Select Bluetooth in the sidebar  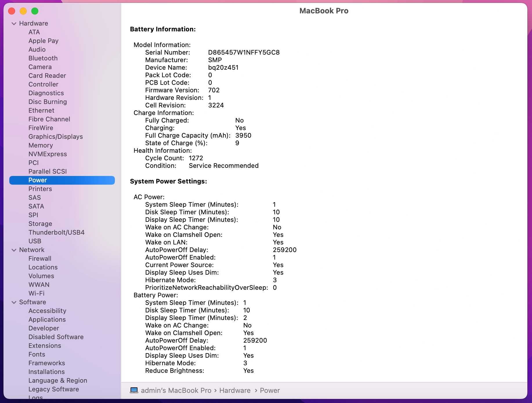(43, 58)
